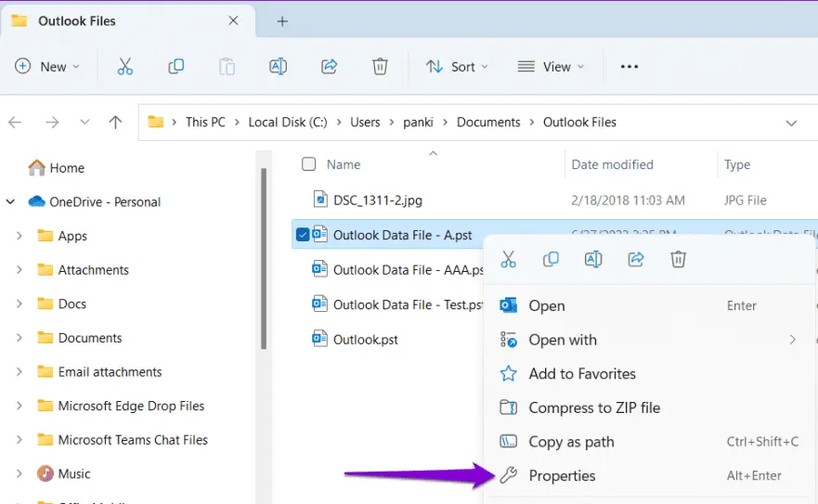Viewport: 818px width, 504px height.
Task: Click the Cut icon in the toolbar
Action: tap(125, 67)
